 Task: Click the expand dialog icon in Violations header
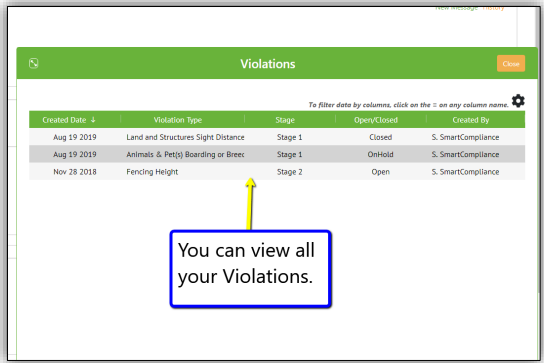point(34,64)
